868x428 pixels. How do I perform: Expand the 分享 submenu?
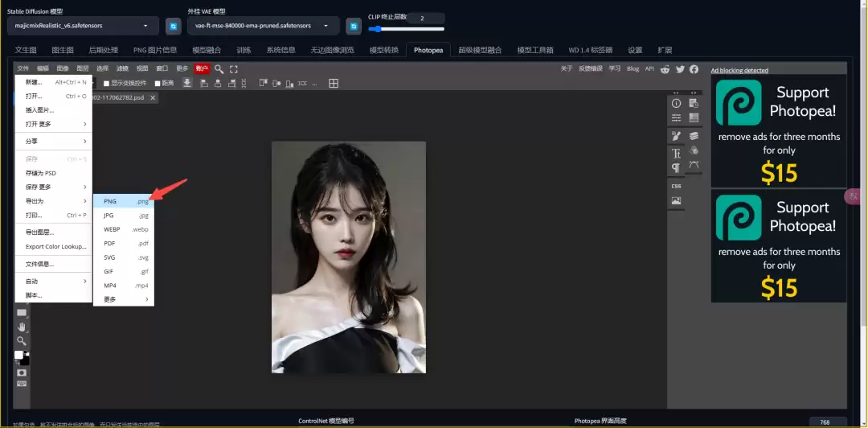click(54, 142)
